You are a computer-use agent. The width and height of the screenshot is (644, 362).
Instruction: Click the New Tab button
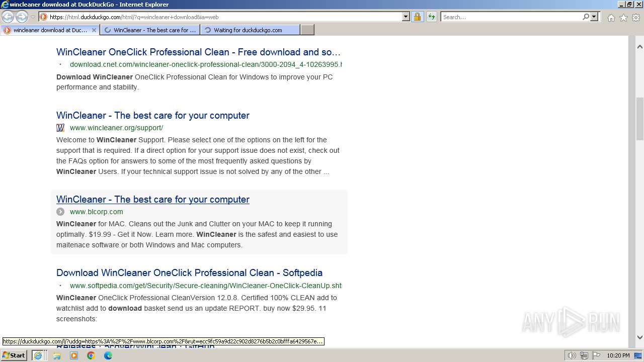click(x=307, y=30)
